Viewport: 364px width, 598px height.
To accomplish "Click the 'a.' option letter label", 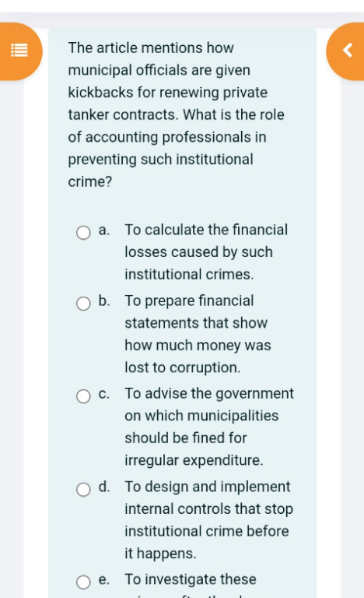I will 104,230.
